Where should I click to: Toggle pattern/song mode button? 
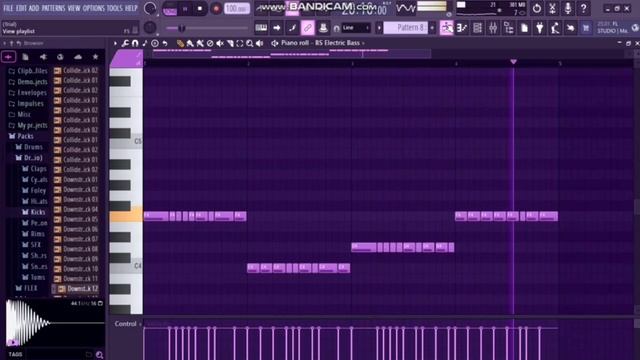pos(170,9)
